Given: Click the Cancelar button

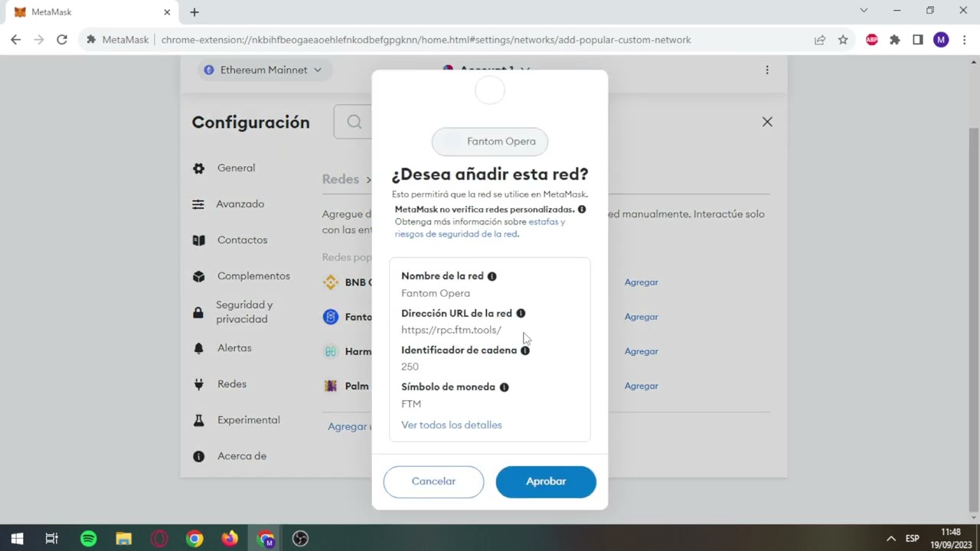Looking at the screenshot, I should click(433, 481).
